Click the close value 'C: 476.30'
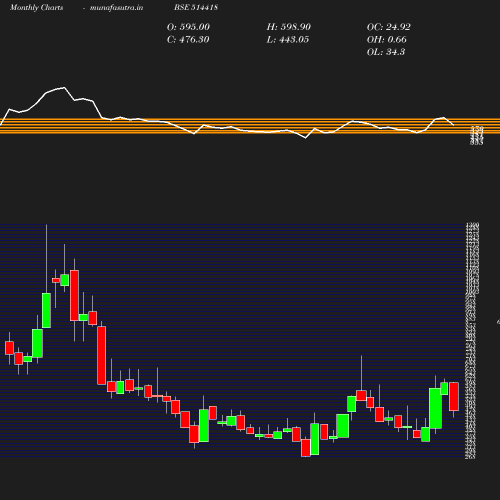The height and width of the screenshot is (500, 500). tap(188, 40)
